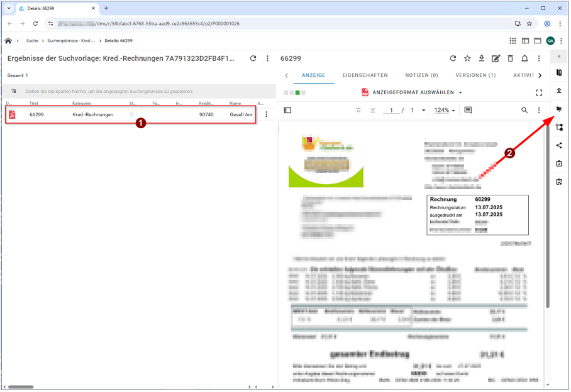Open the partially visible Aktivi tab
The height and width of the screenshot is (392, 571).
[523, 75]
